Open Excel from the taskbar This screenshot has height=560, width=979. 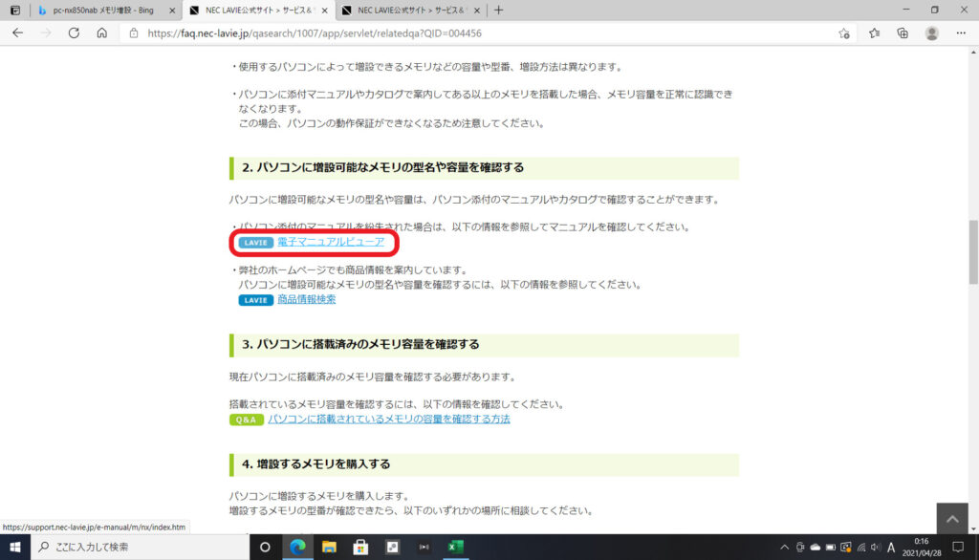[456, 547]
